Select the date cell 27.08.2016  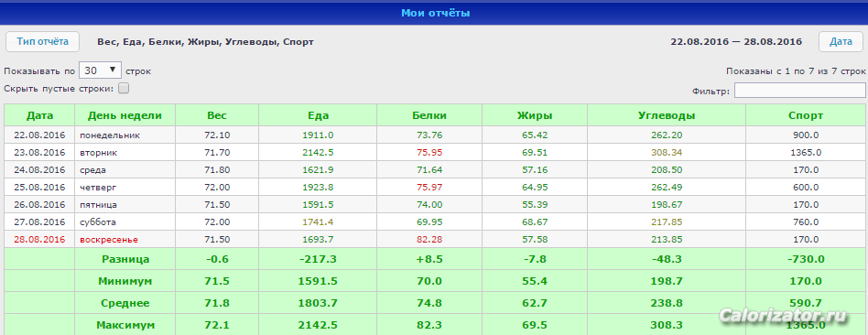[40, 222]
